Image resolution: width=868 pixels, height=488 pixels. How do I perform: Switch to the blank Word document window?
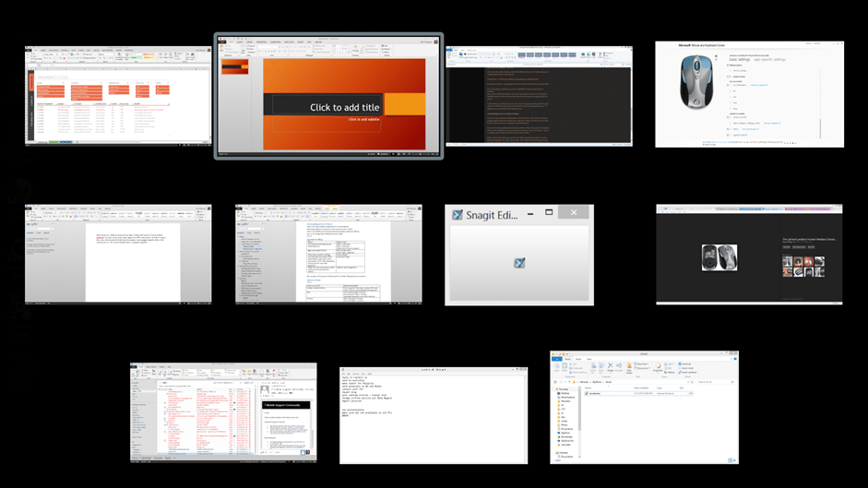point(117,254)
